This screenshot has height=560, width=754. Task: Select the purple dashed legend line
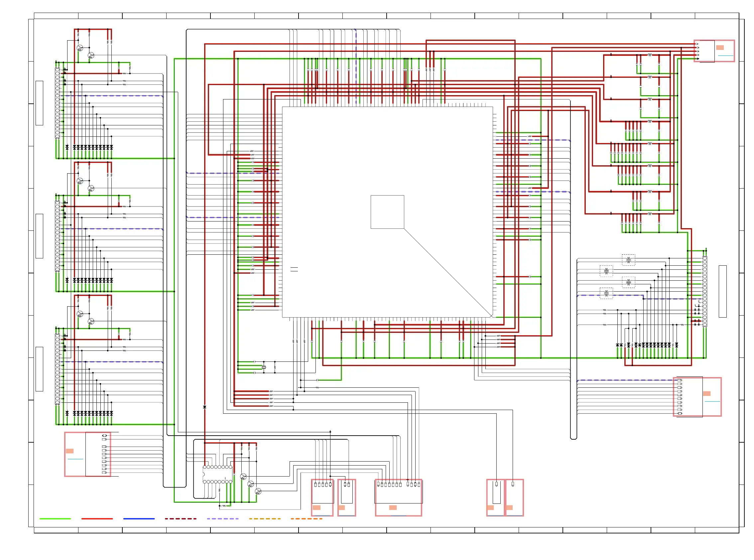[223, 519]
